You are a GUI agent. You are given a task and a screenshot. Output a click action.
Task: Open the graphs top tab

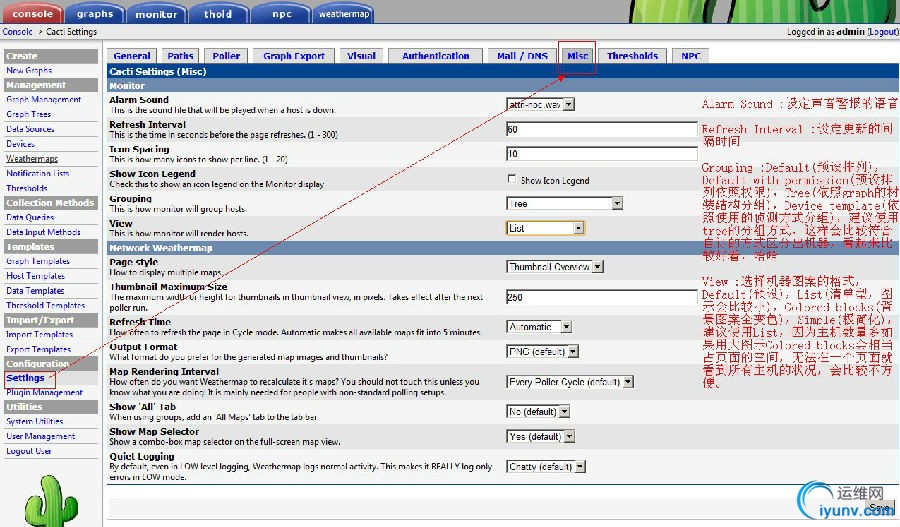pos(95,13)
